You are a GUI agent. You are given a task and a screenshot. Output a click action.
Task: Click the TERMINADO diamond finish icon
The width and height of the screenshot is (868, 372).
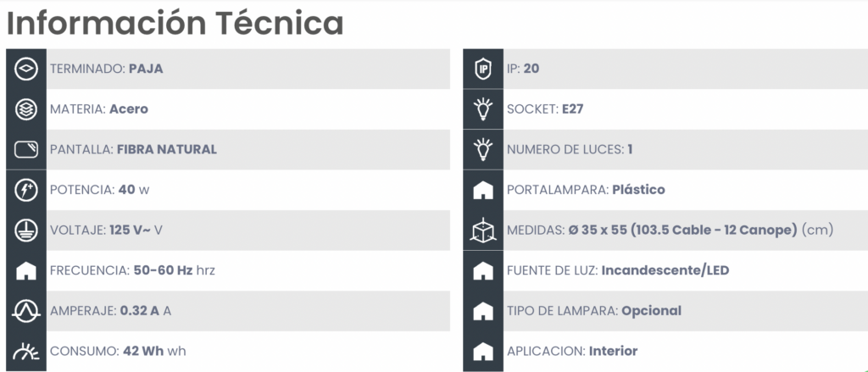26,69
